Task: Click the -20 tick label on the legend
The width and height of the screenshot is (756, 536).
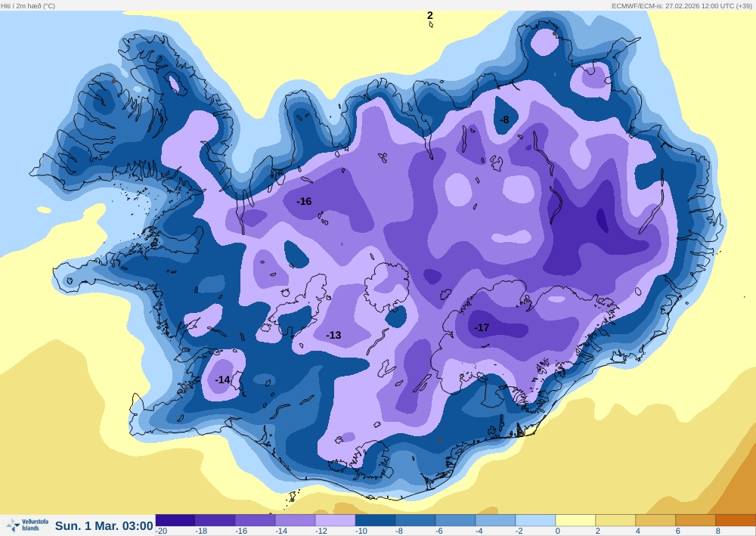Action: (x=161, y=531)
